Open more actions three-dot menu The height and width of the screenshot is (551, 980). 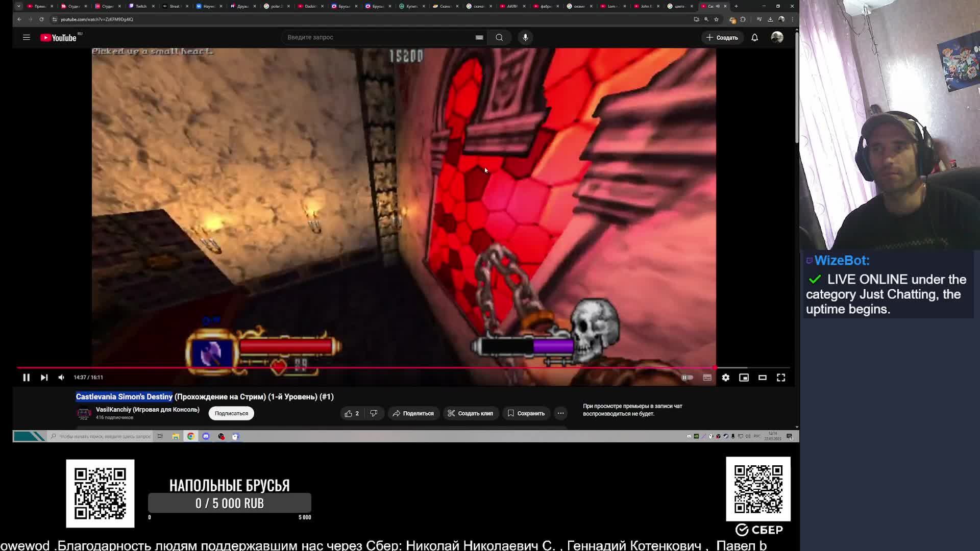(560, 413)
